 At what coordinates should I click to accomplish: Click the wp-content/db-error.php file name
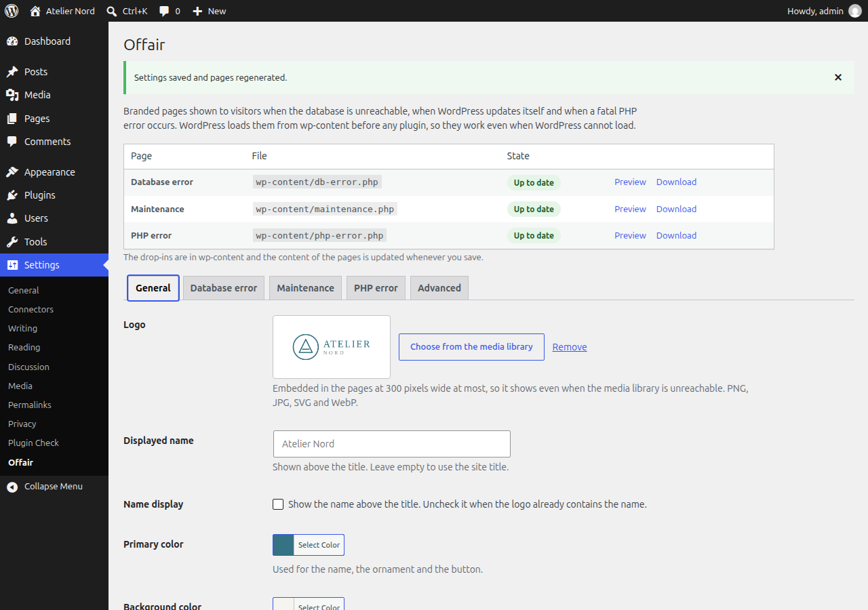(x=317, y=182)
